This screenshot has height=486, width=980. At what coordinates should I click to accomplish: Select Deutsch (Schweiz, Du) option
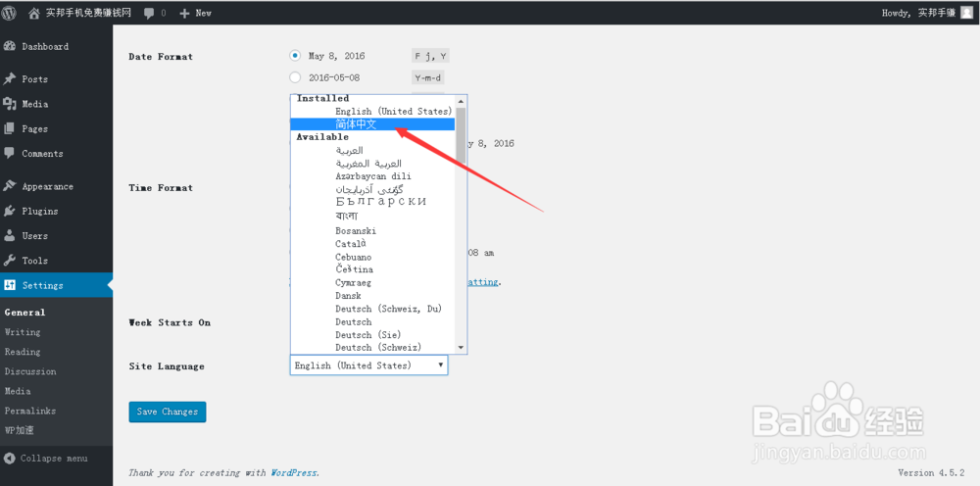pos(389,309)
